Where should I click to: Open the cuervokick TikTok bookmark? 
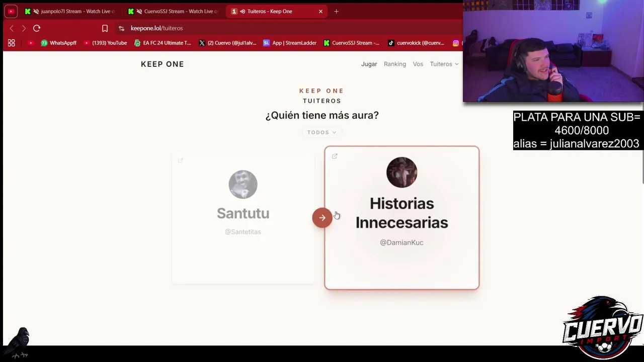click(x=416, y=43)
